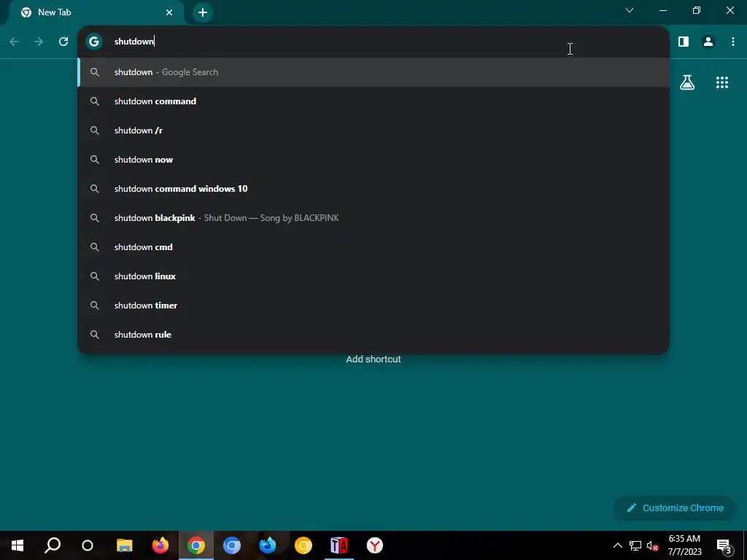The image size is (747, 560).
Task: Open the TA app on the taskbar
Action: click(339, 545)
